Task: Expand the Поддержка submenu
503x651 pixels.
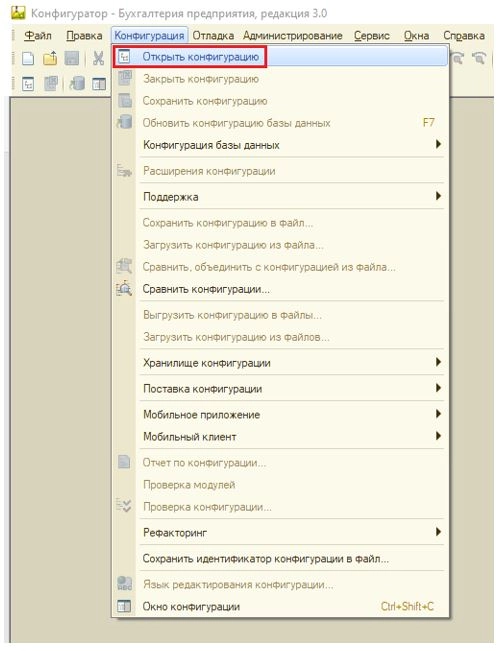Action: (x=280, y=196)
